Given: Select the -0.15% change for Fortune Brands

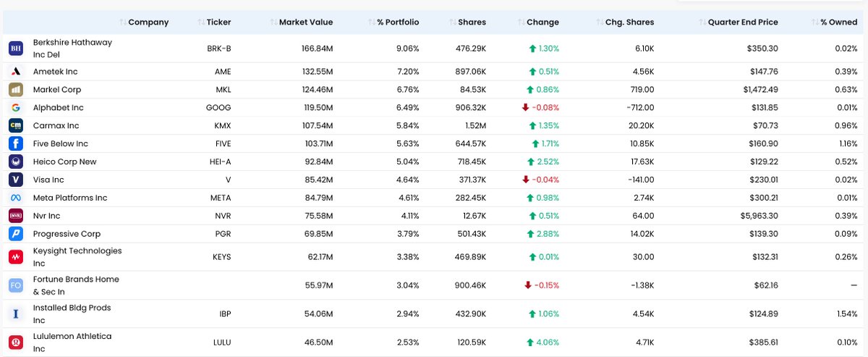Looking at the screenshot, I should pos(542,285).
